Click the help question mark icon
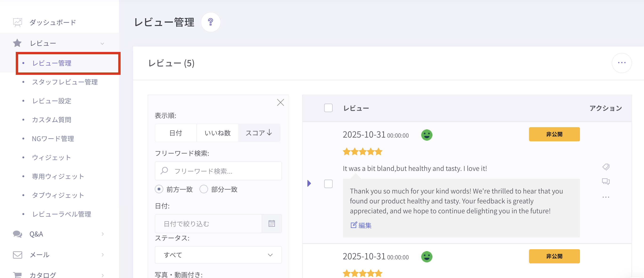 pyautogui.click(x=211, y=22)
